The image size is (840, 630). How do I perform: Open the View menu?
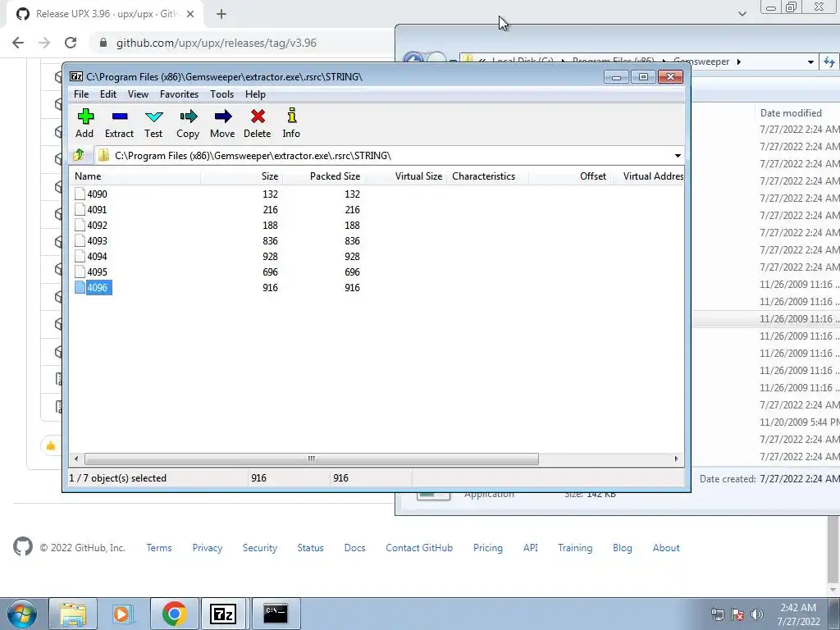click(x=138, y=94)
